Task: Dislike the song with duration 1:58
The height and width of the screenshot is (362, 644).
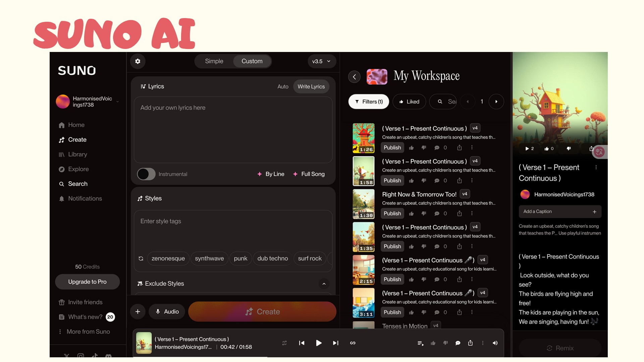Action: pos(424,181)
